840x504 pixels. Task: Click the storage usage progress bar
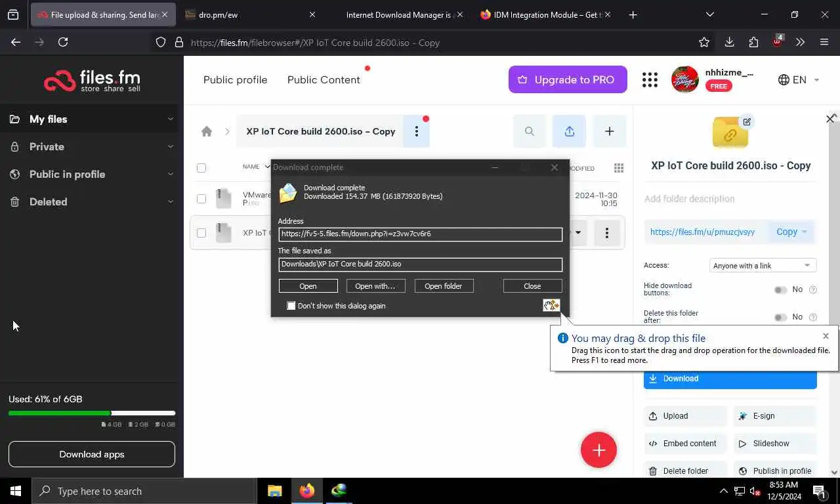(x=92, y=413)
